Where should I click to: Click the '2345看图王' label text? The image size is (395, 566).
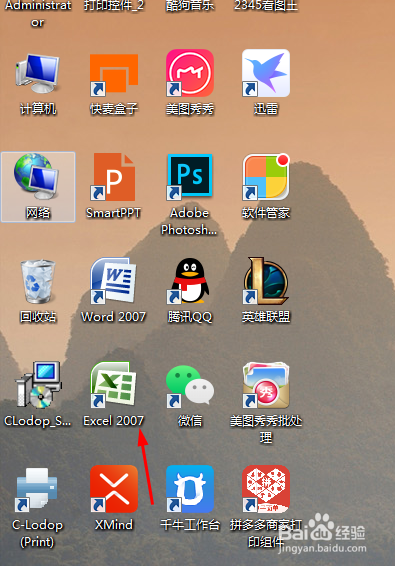pyautogui.click(x=266, y=6)
